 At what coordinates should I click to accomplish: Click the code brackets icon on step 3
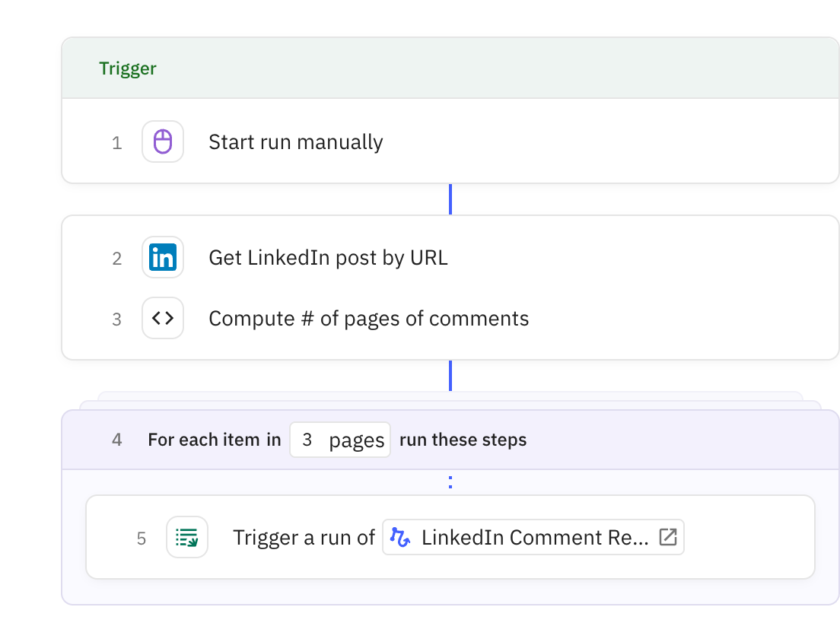pyautogui.click(x=163, y=318)
